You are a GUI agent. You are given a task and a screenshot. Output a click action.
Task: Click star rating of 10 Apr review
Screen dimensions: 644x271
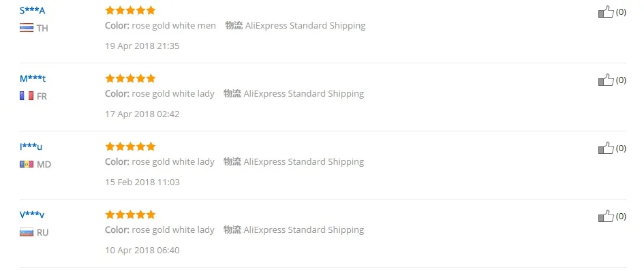tap(130, 214)
